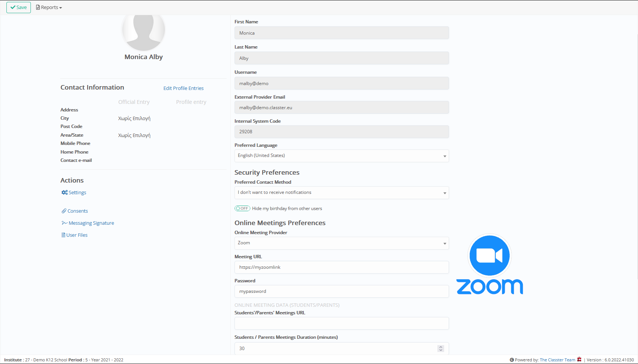Open the Reports dropdown menu

[x=49, y=8]
